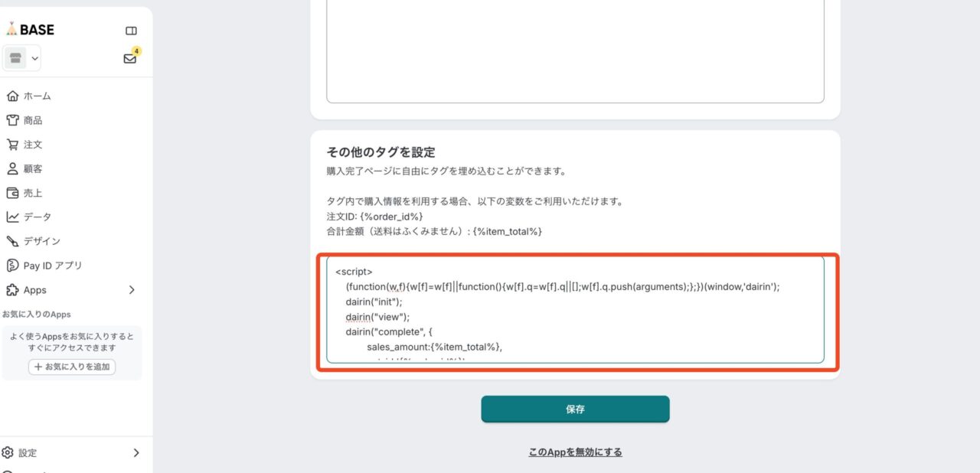Click the chart icon for データ
Viewport: 980px width, 473px height.
point(12,217)
